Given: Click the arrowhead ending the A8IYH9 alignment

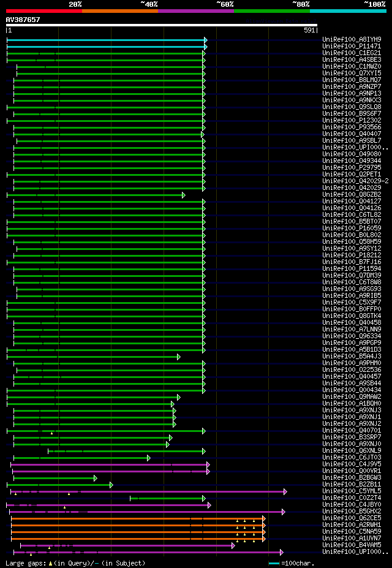Looking at the screenshot, I should point(206,40).
